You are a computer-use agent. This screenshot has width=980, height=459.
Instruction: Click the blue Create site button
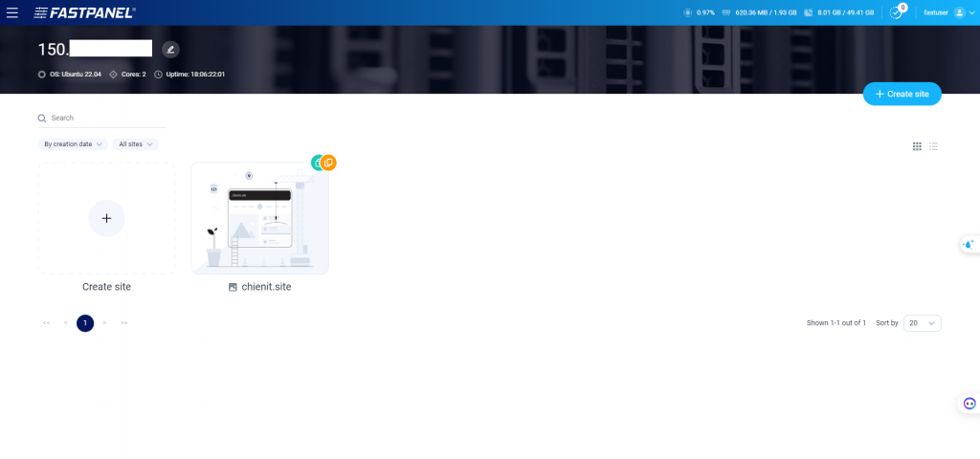(x=902, y=94)
